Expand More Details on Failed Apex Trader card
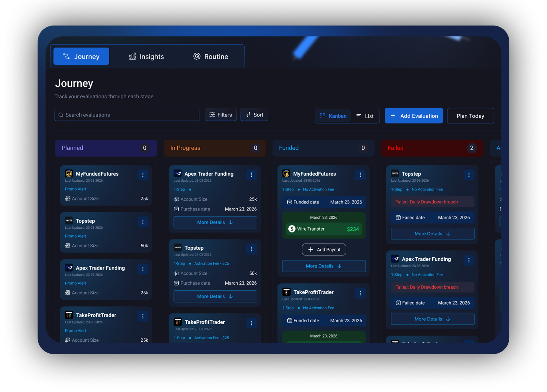Screen dimensions: 547x392 click(432, 319)
